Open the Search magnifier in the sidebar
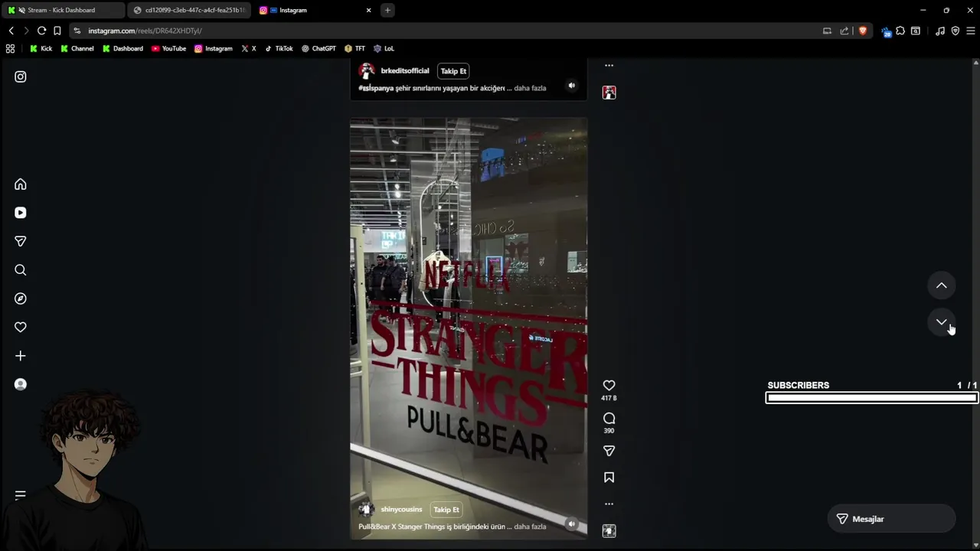Screen dimensions: 980x551 tap(21, 270)
